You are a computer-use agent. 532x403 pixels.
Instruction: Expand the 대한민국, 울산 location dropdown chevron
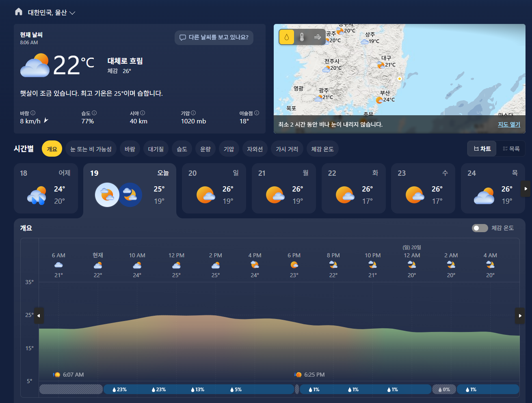point(72,13)
